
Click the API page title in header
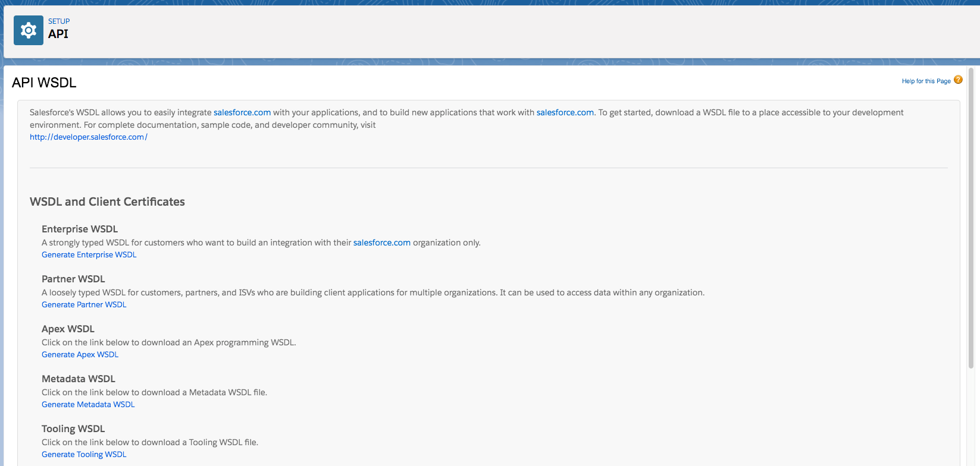58,34
